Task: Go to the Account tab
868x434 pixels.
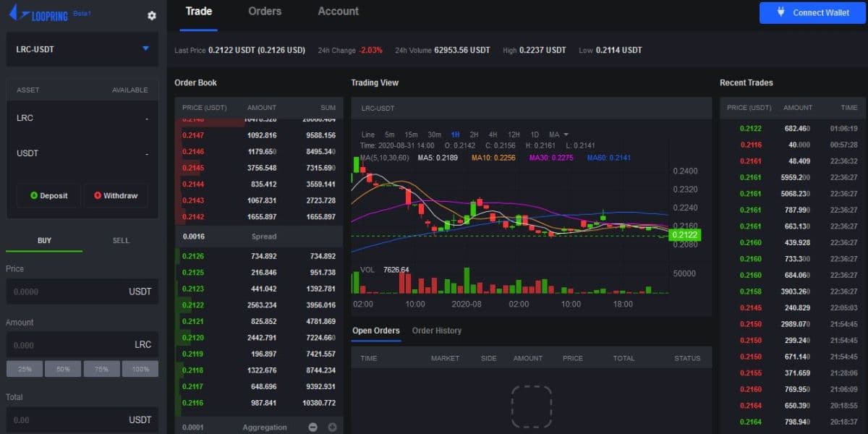Action: [x=338, y=12]
